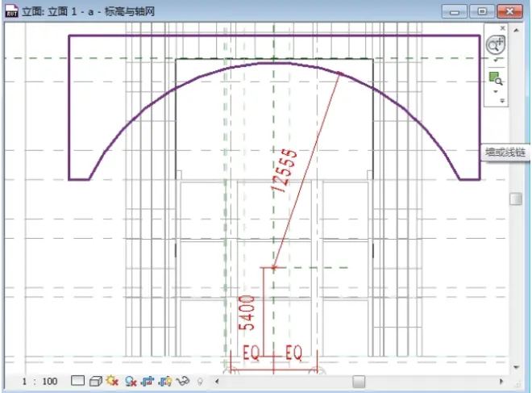
Task: Click the vertical scrollbar thumb
Action: (x=516, y=199)
